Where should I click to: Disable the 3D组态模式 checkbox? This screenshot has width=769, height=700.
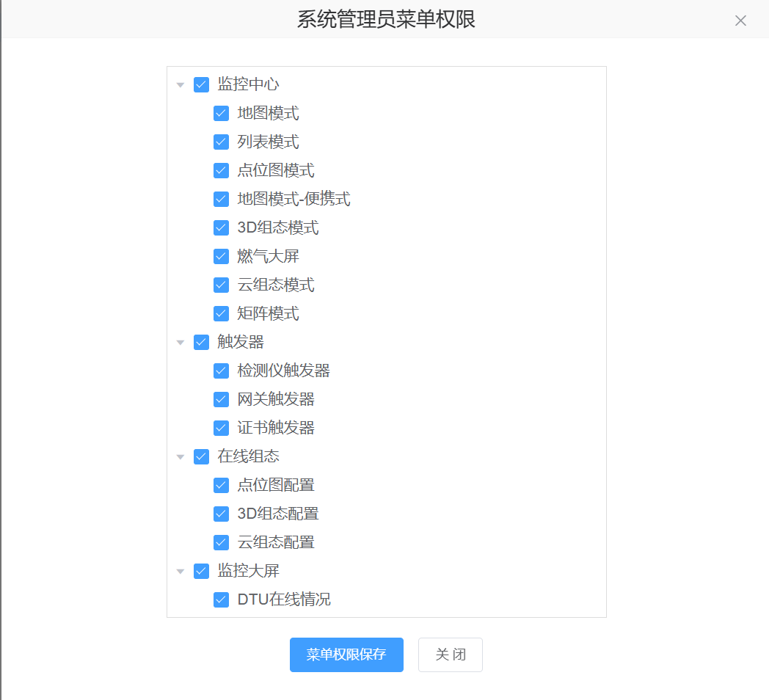(222, 228)
